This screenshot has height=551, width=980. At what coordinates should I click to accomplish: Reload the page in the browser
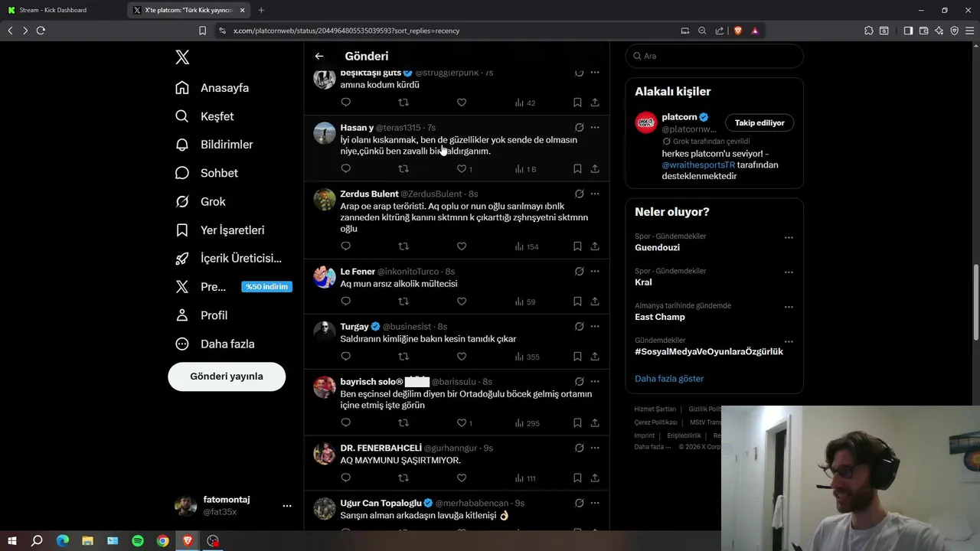41,31
